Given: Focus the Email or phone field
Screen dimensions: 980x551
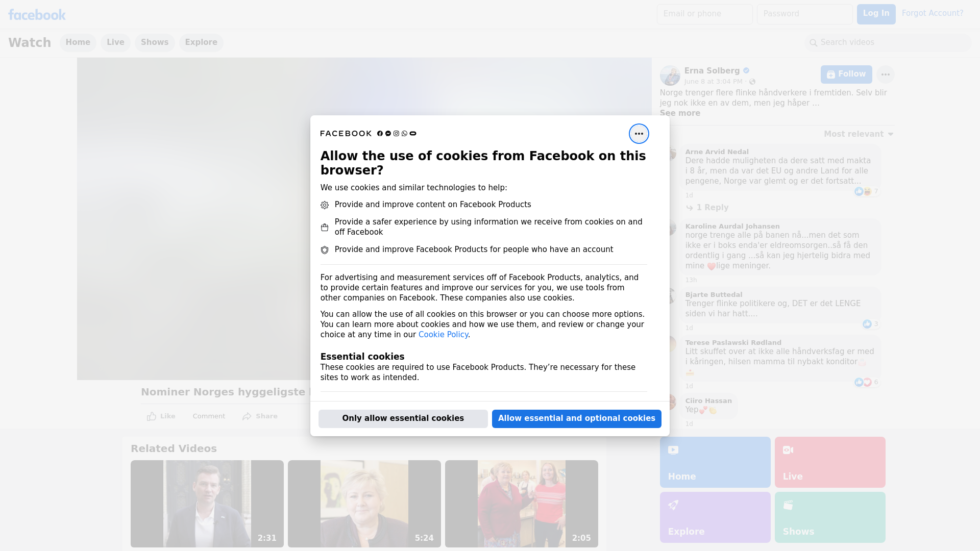Looking at the screenshot, I should coord(704,14).
